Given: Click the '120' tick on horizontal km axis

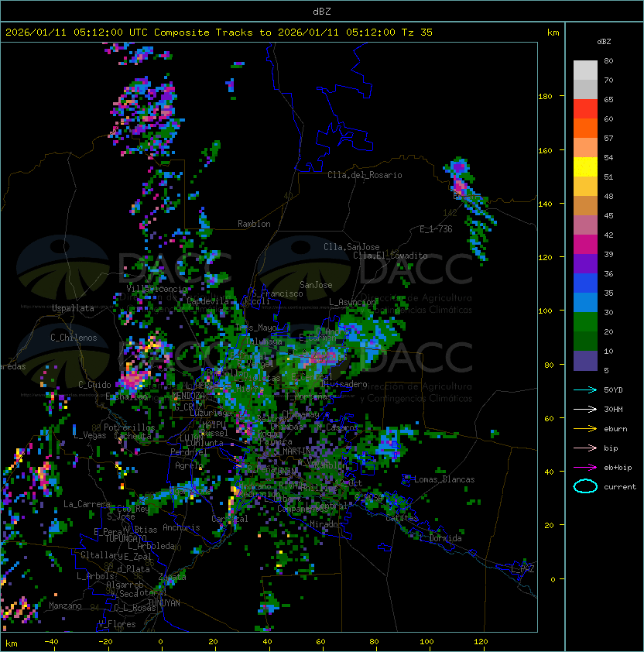Looking at the screenshot, I should (481, 642).
